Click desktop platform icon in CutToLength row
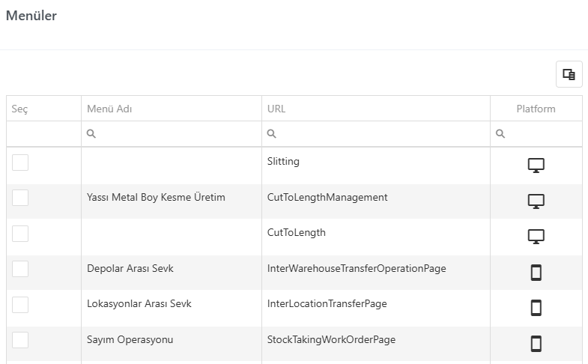The image size is (588, 364). pos(536,237)
